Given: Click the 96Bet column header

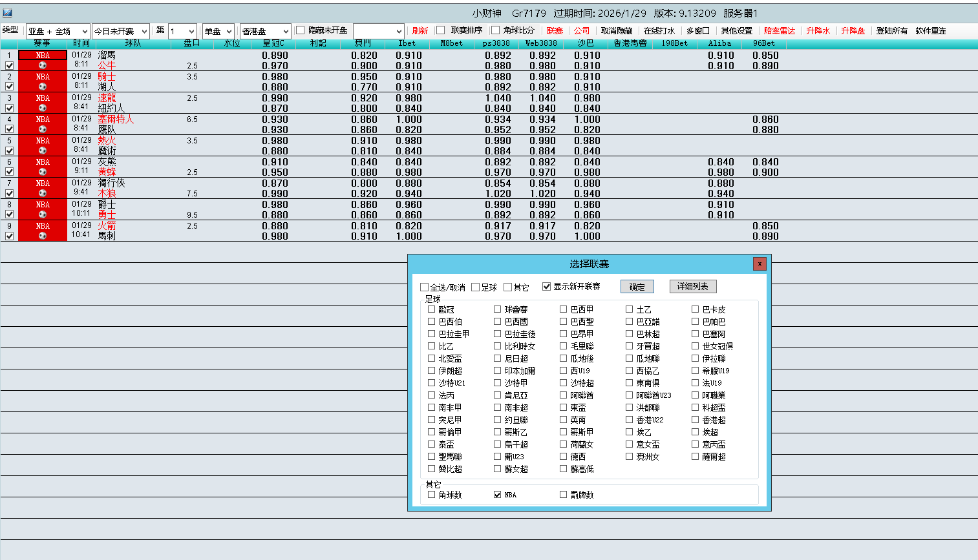Looking at the screenshot, I should point(764,43).
